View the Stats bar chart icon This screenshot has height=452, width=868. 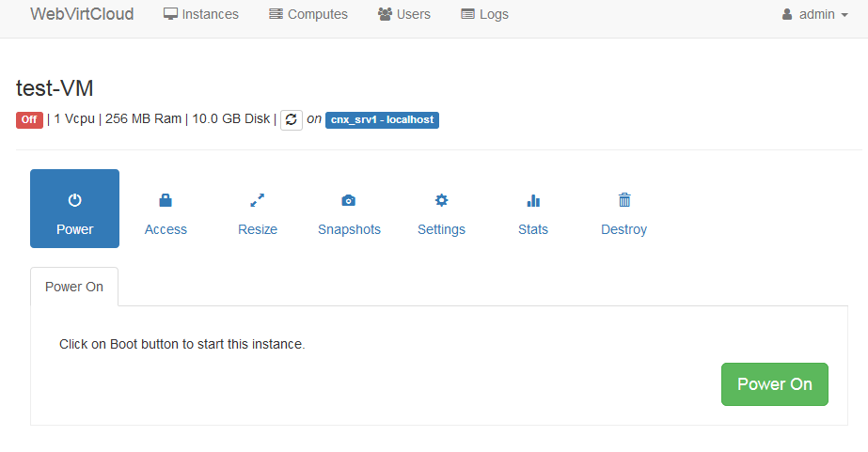click(x=533, y=200)
